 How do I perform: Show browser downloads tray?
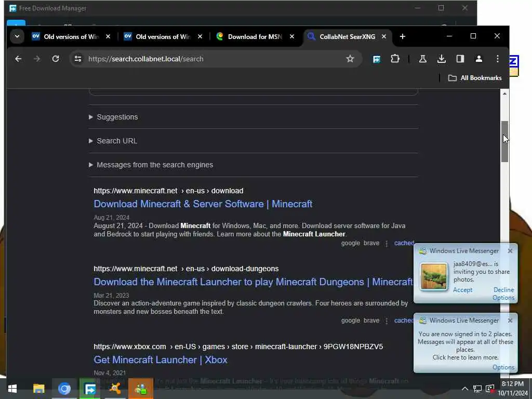pyautogui.click(x=442, y=59)
